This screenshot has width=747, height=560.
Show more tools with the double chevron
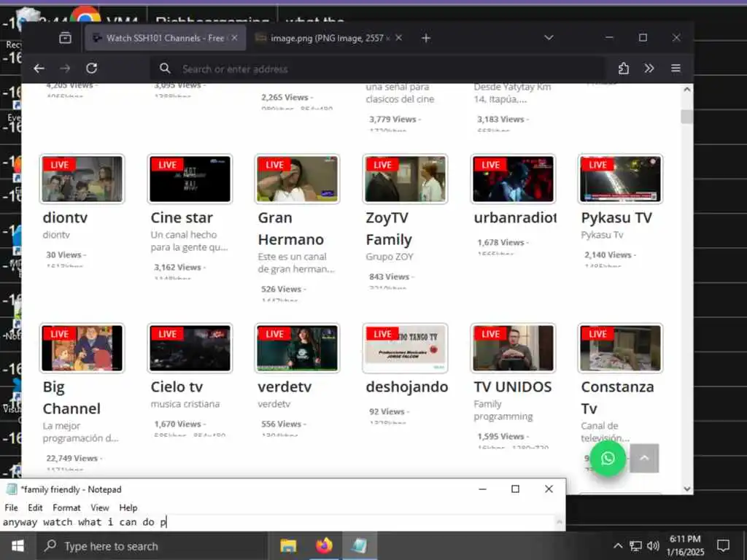(649, 69)
